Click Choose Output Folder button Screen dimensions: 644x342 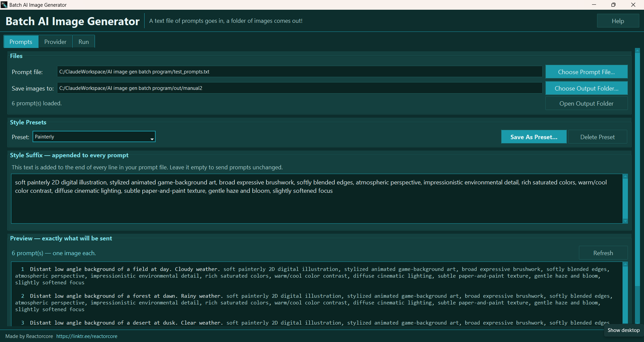coord(586,88)
